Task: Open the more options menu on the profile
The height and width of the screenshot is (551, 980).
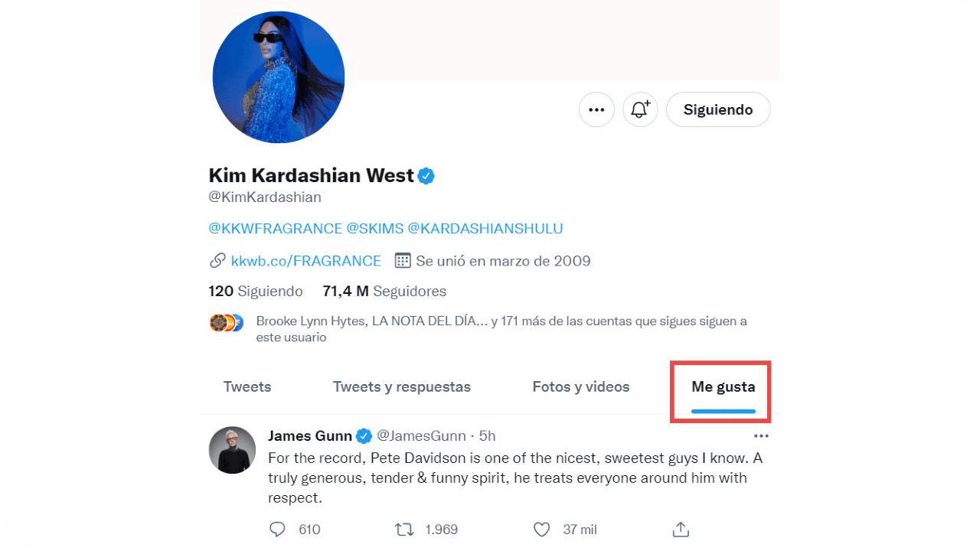Action: click(x=596, y=109)
